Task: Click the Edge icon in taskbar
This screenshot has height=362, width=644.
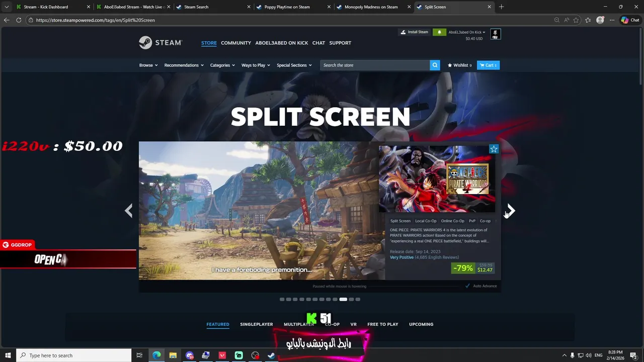Action: click(x=156, y=355)
